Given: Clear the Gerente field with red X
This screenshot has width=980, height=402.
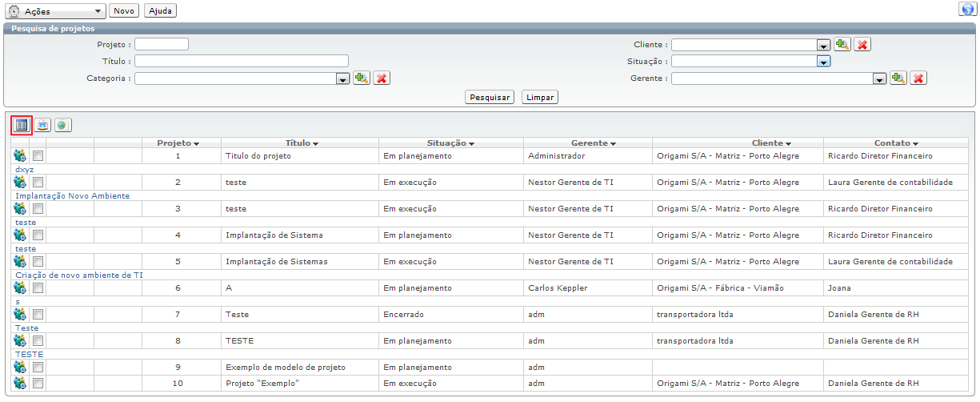Looking at the screenshot, I should 918,78.
